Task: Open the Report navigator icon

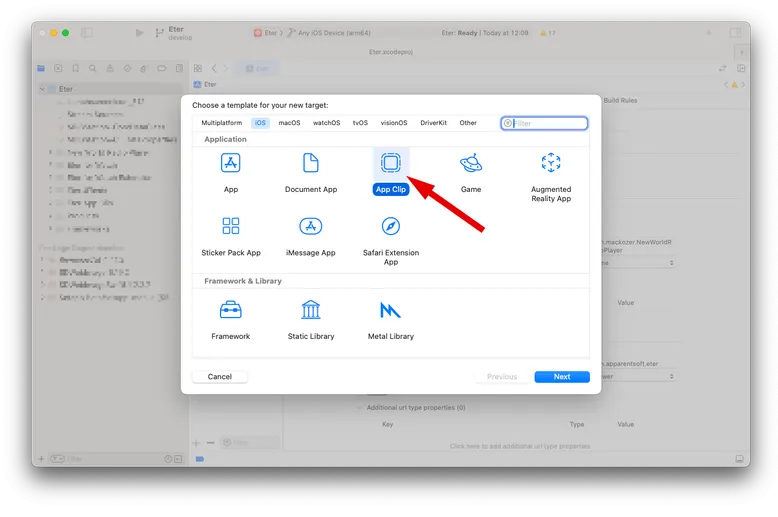Action: click(179, 68)
